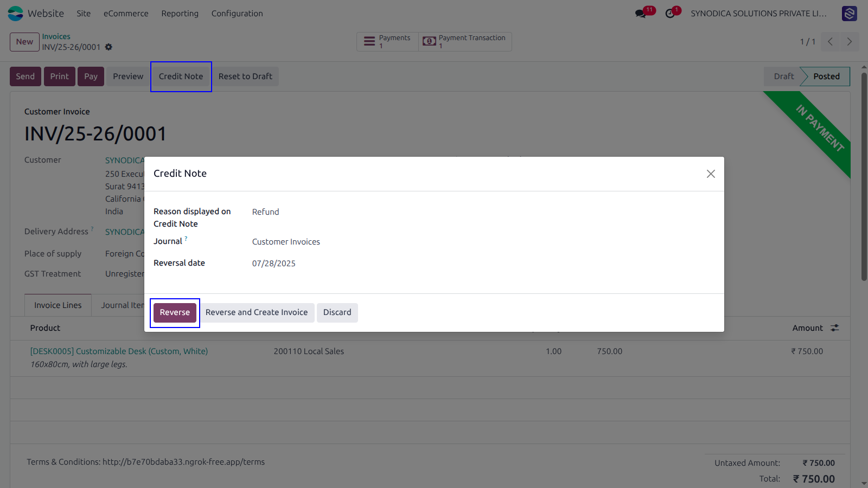
Task: Click the pager text 1 / 1
Action: click(x=807, y=42)
